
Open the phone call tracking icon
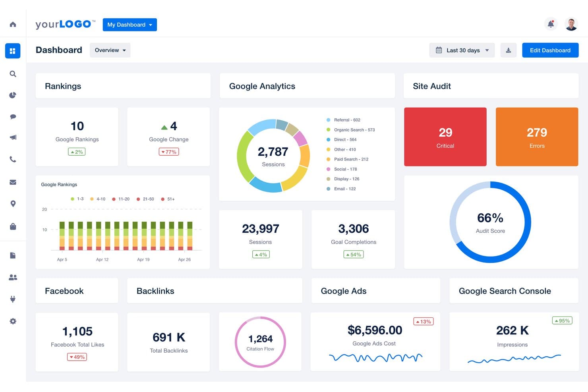pos(13,159)
